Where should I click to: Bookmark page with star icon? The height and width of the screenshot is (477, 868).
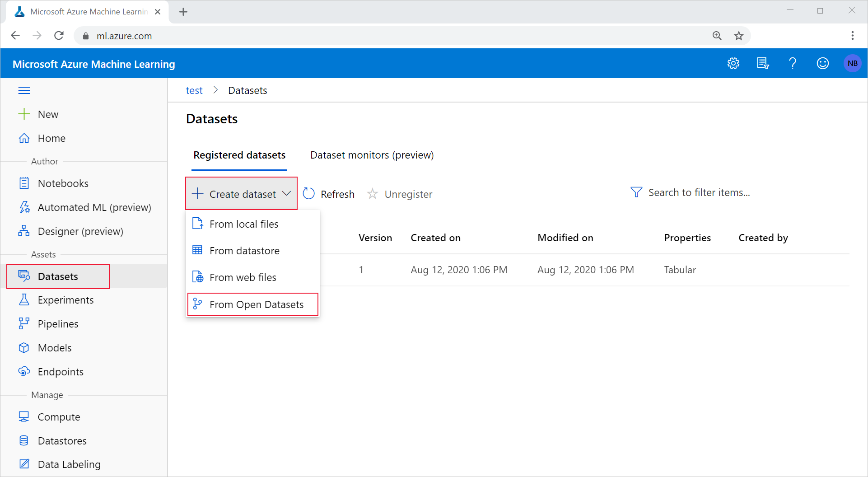coord(739,36)
